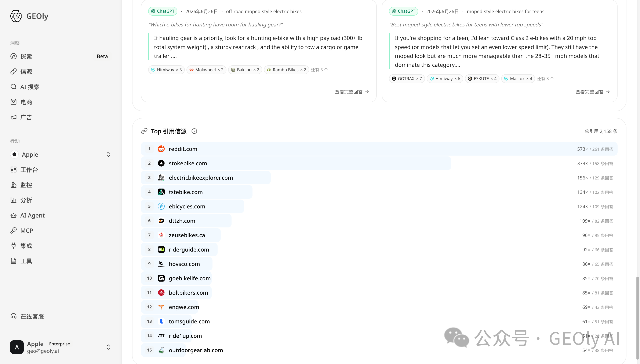Click the GOTRAX × 7 brand chip
The width and height of the screenshot is (640, 364).
tap(407, 78)
